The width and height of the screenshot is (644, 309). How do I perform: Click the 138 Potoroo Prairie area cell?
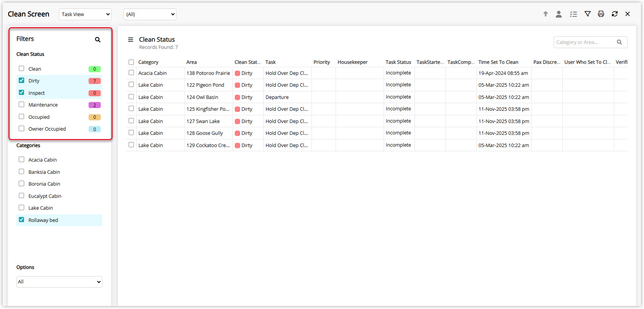(208, 73)
